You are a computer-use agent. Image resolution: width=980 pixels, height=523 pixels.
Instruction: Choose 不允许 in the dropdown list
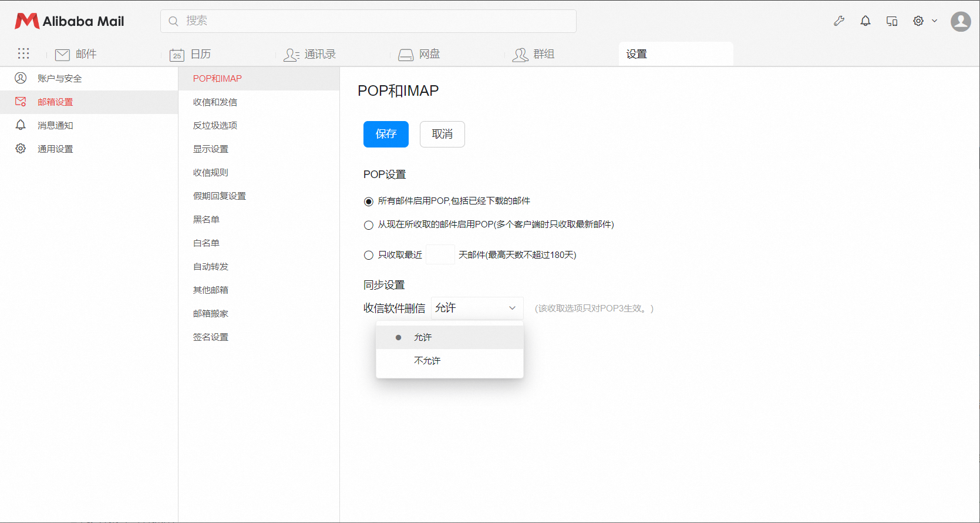tap(450, 361)
